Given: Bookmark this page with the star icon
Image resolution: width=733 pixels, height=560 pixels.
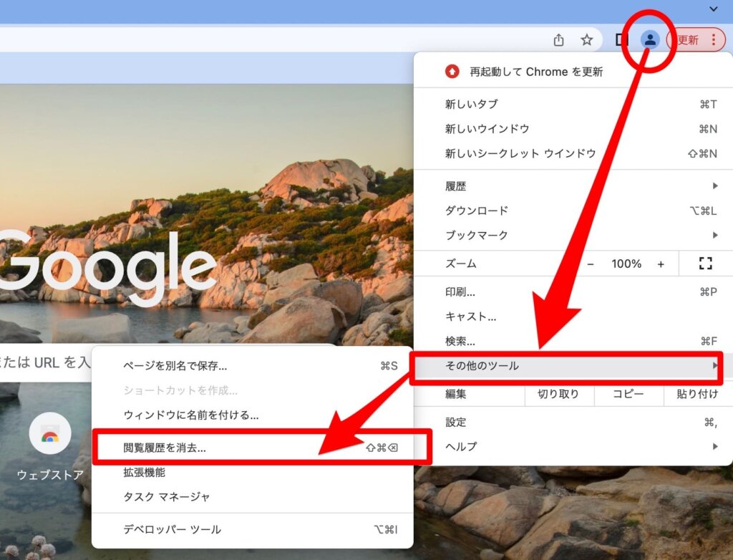Looking at the screenshot, I should [587, 40].
